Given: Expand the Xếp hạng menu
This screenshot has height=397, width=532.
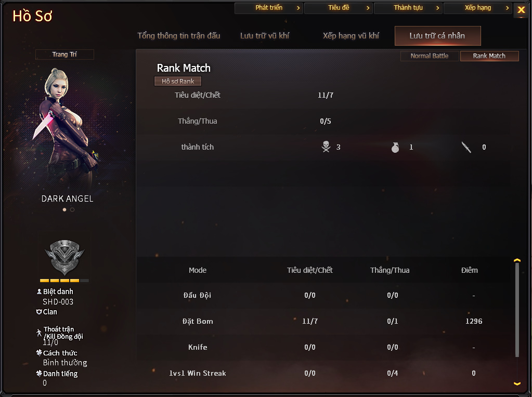Looking at the screenshot, I should point(478,8).
